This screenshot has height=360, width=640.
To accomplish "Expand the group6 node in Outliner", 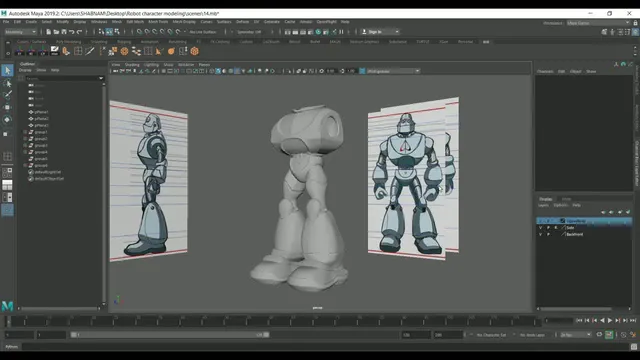I will [25, 166].
